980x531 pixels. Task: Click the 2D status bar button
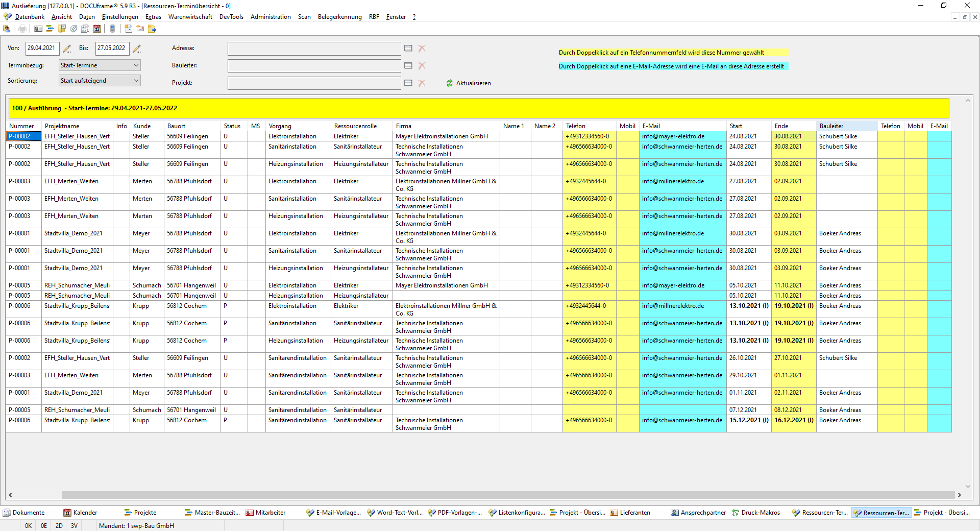tap(59, 526)
